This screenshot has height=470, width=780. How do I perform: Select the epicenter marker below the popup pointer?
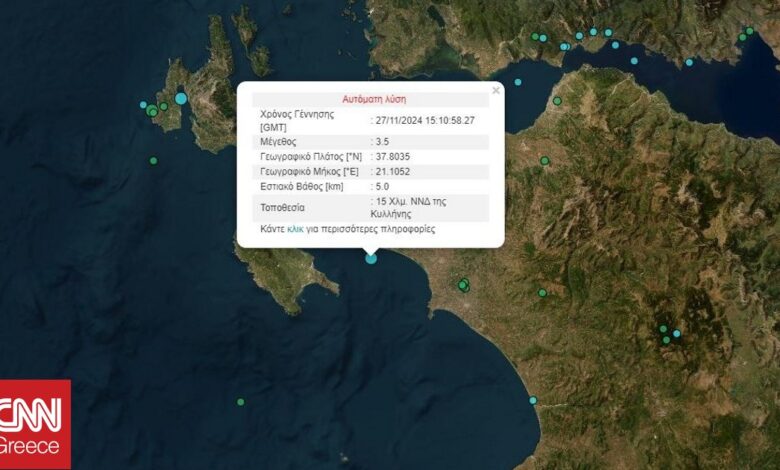(x=371, y=258)
